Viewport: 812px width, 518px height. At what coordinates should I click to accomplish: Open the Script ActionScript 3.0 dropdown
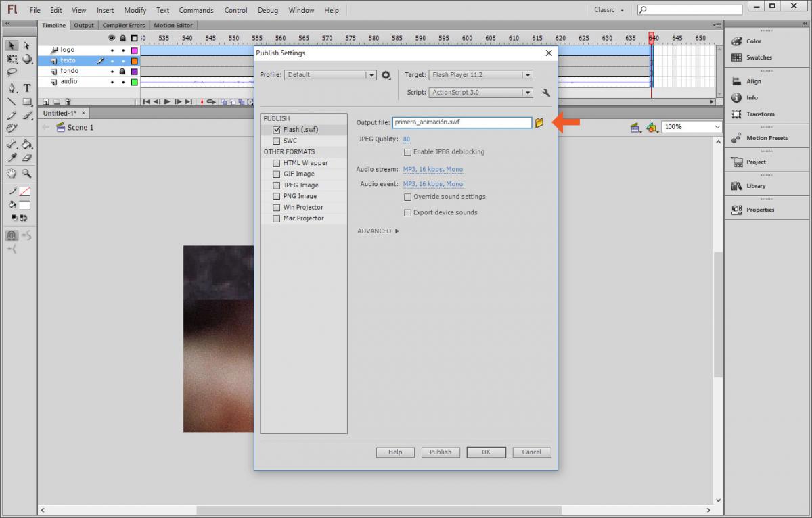point(481,93)
